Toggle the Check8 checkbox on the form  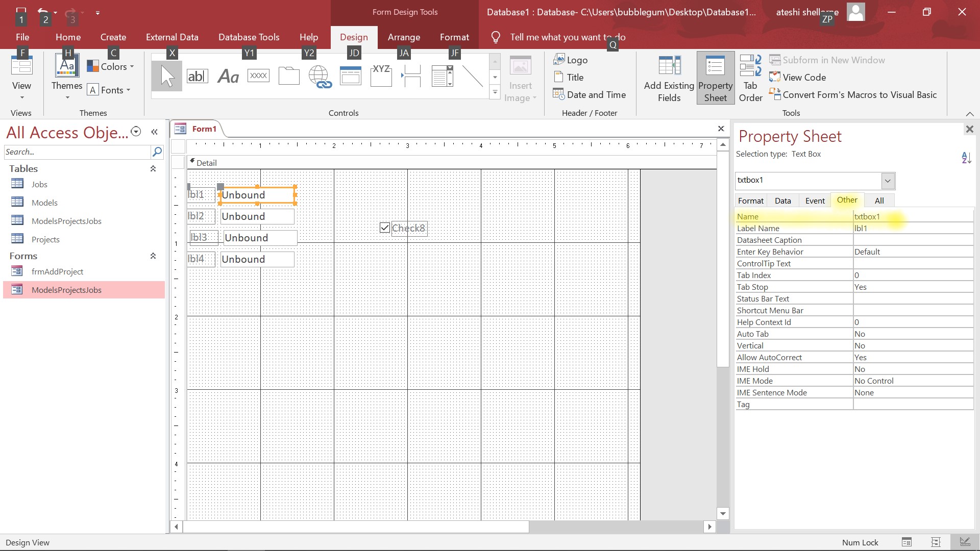[x=385, y=228]
